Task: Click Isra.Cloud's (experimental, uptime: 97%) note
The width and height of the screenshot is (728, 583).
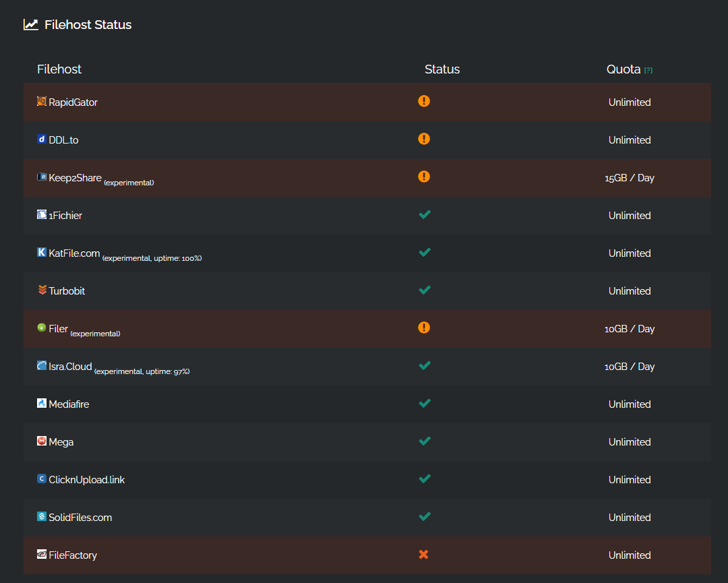Action: [x=142, y=372]
